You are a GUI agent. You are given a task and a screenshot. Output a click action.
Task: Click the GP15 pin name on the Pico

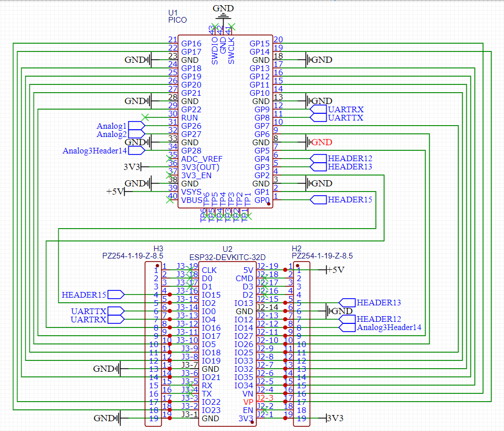pyautogui.click(x=259, y=44)
